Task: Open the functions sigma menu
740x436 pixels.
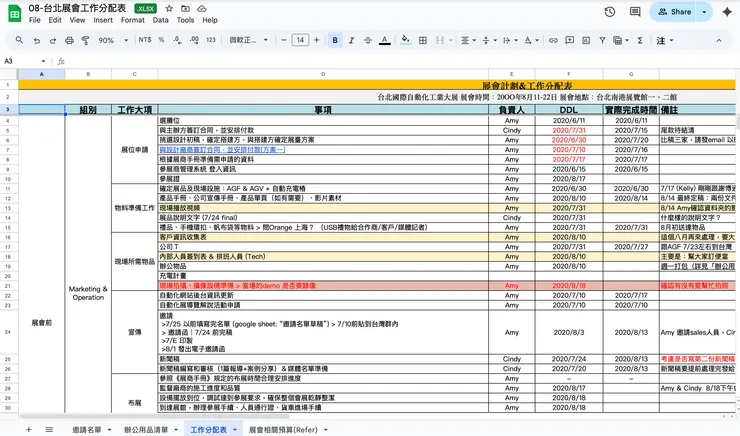Action: coord(640,41)
